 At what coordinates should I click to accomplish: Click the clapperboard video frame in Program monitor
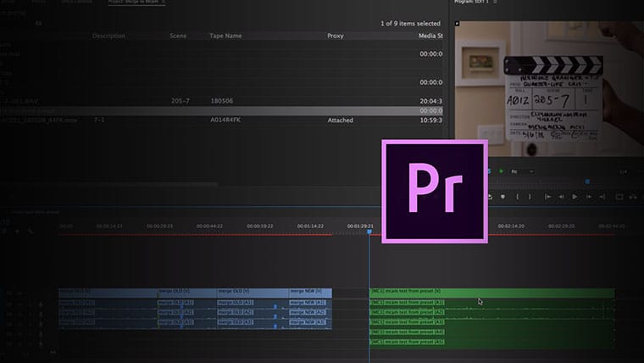coord(549,89)
